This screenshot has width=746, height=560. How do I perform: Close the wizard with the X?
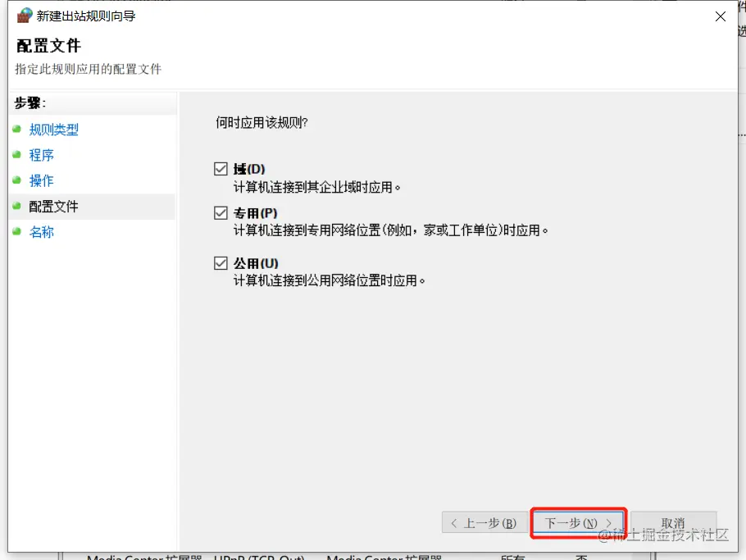point(720,16)
